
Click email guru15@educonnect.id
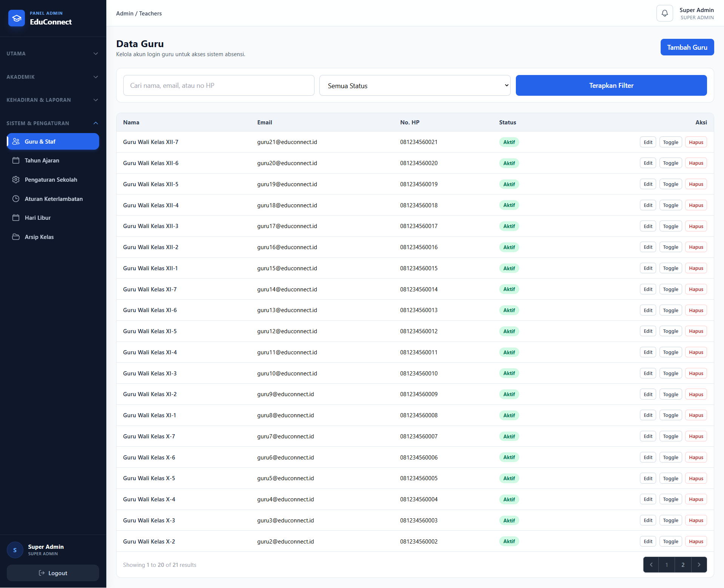287,268
